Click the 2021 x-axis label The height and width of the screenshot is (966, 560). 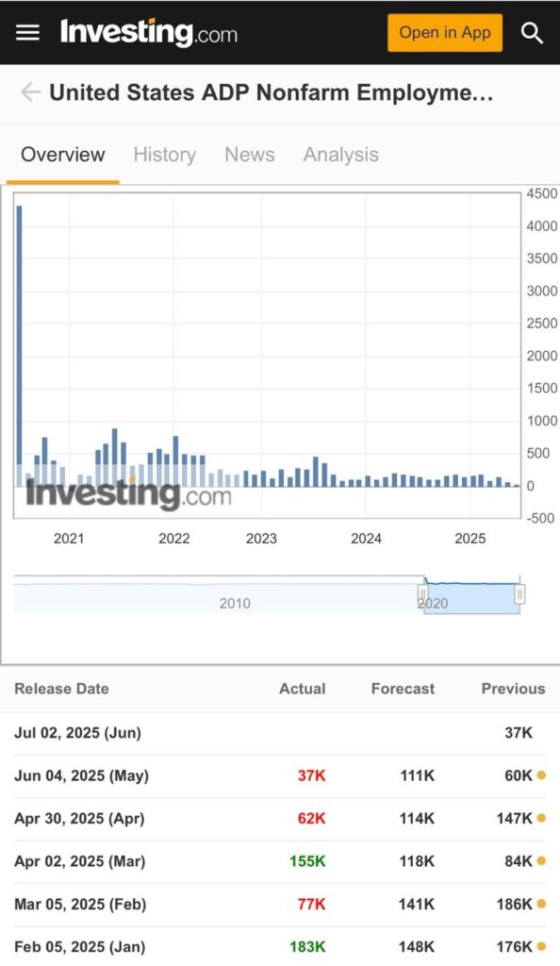point(69,539)
